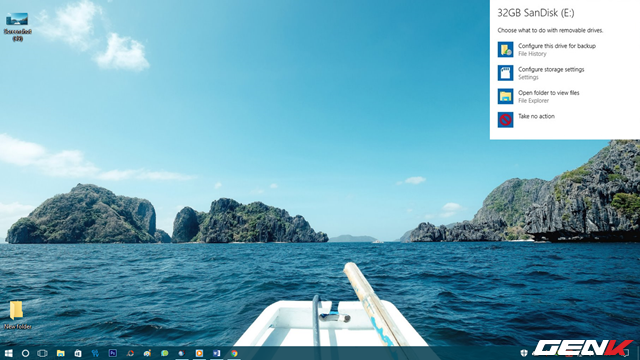
Task: Open Task View from the taskbar
Action: (x=42, y=353)
